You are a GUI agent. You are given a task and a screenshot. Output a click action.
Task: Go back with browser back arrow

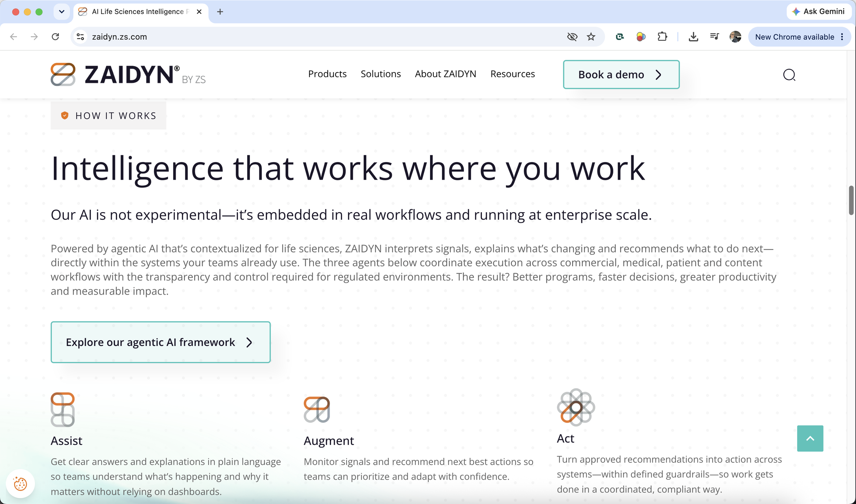tap(14, 37)
